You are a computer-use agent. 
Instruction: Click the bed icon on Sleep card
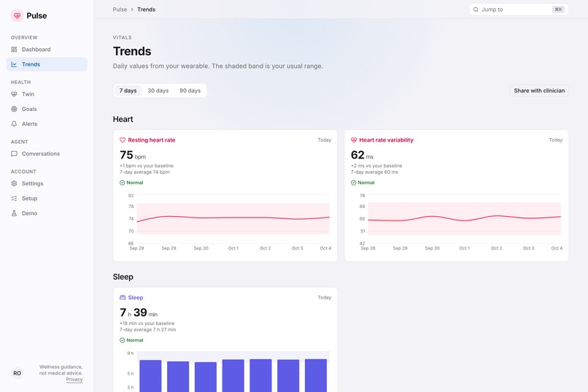[123, 298]
